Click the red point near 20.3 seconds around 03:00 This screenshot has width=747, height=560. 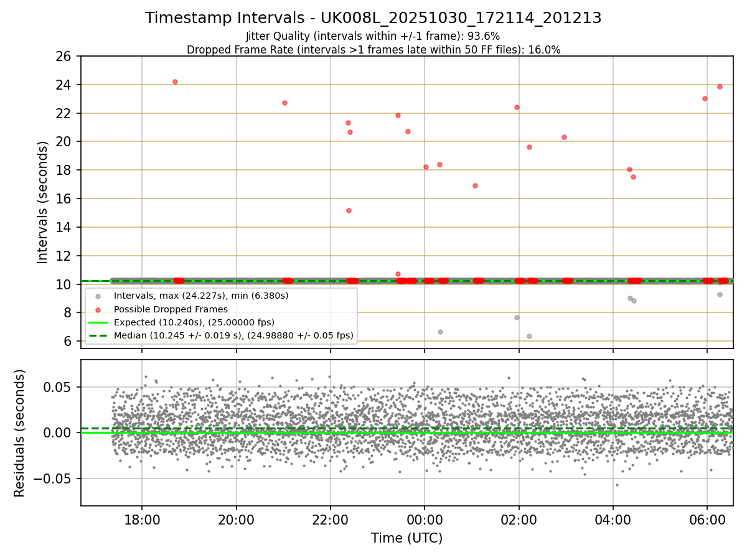(x=564, y=137)
